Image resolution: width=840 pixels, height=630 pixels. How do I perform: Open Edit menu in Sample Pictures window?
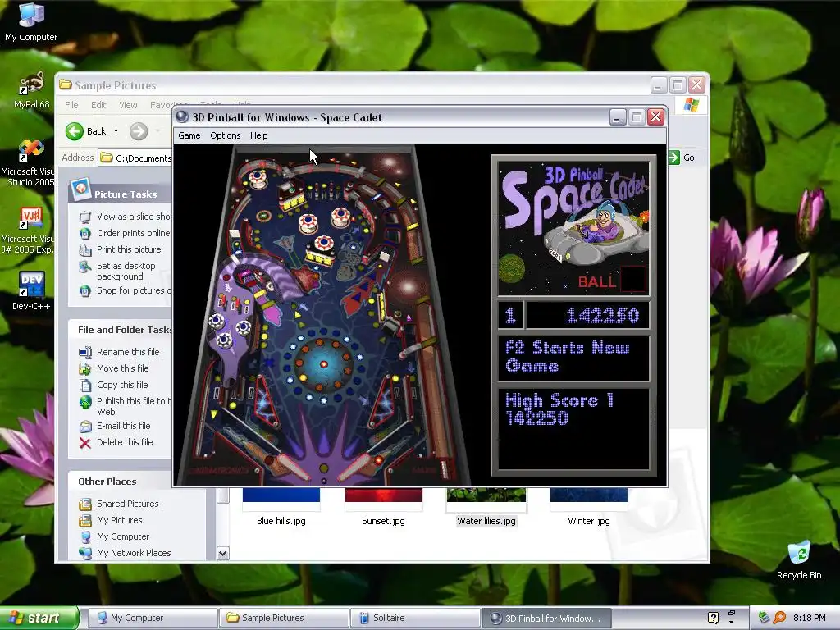(x=98, y=105)
